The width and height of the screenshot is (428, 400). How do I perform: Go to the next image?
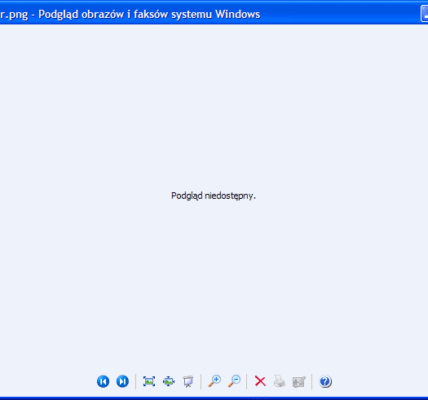122,381
